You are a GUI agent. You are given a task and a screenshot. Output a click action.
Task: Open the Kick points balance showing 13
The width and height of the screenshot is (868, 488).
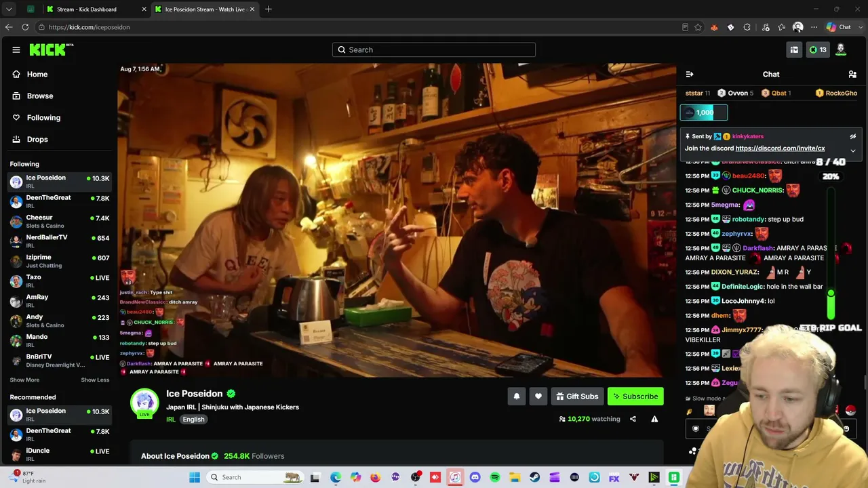pos(818,49)
